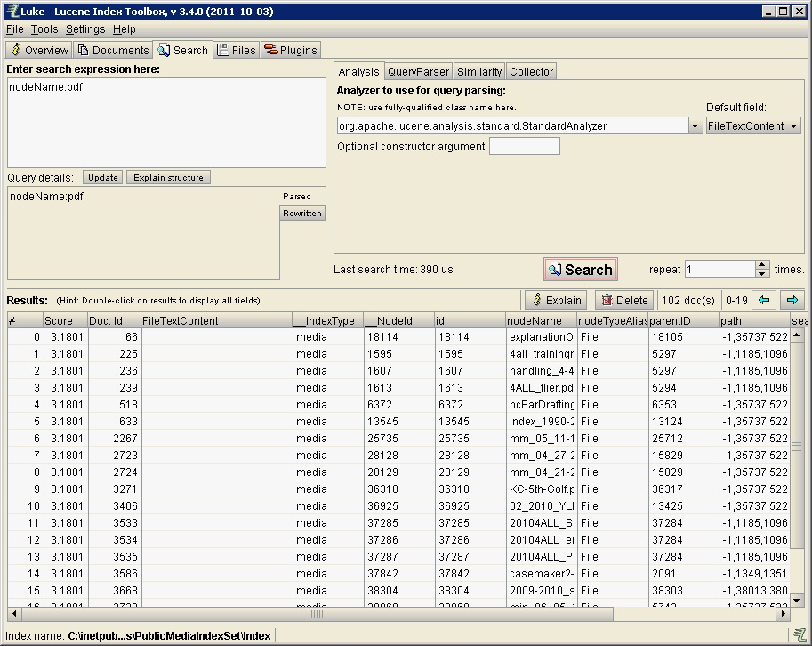Select the Similarity tab

[479, 71]
